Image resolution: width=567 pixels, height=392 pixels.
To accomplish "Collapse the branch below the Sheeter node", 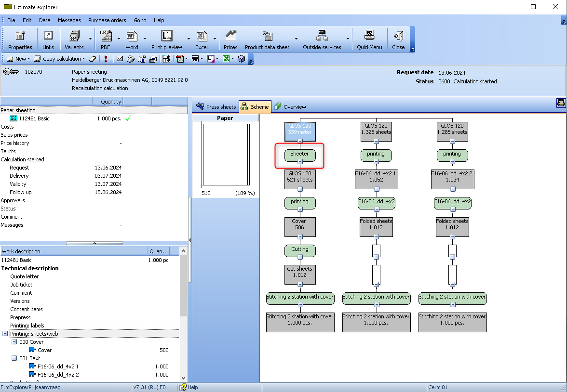I will [300, 162].
